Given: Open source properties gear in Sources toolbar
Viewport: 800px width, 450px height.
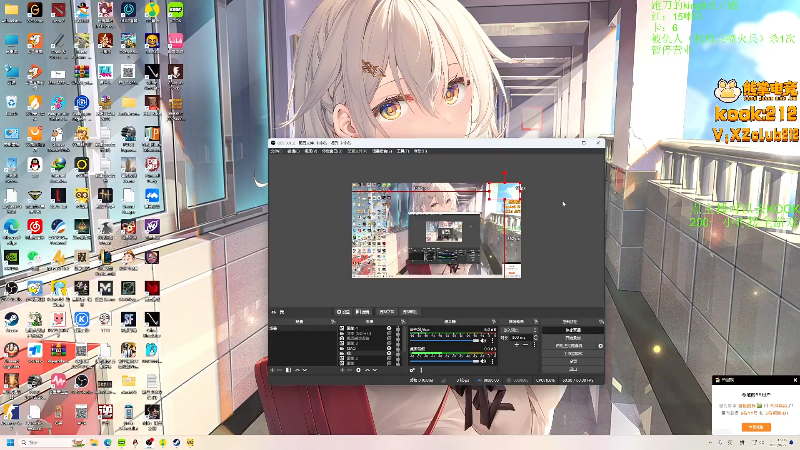Looking at the screenshot, I should [x=358, y=370].
